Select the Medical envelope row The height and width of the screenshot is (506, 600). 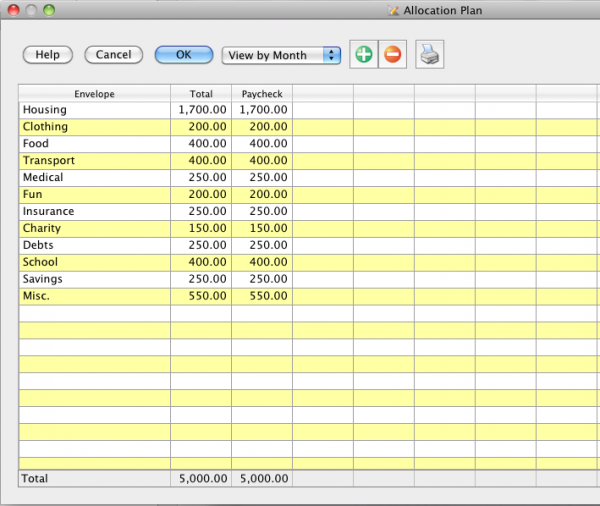coord(94,178)
